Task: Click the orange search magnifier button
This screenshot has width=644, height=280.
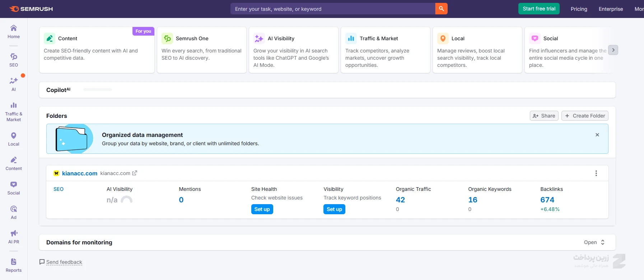Action: tap(441, 9)
